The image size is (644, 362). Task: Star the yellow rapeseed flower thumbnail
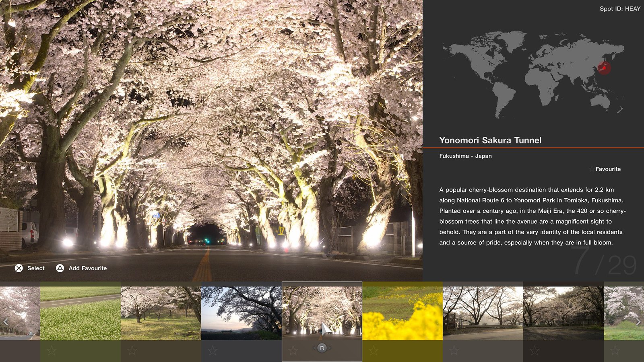(374, 350)
